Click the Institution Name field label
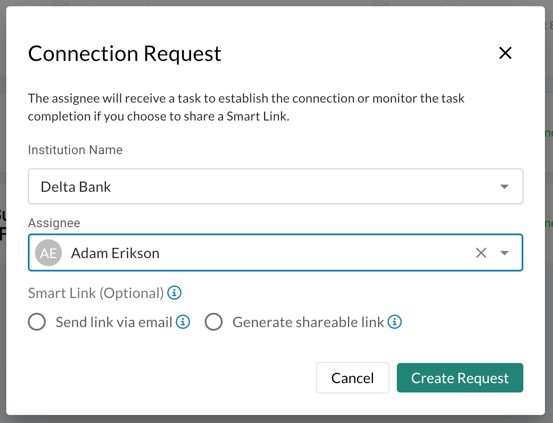 [75, 150]
